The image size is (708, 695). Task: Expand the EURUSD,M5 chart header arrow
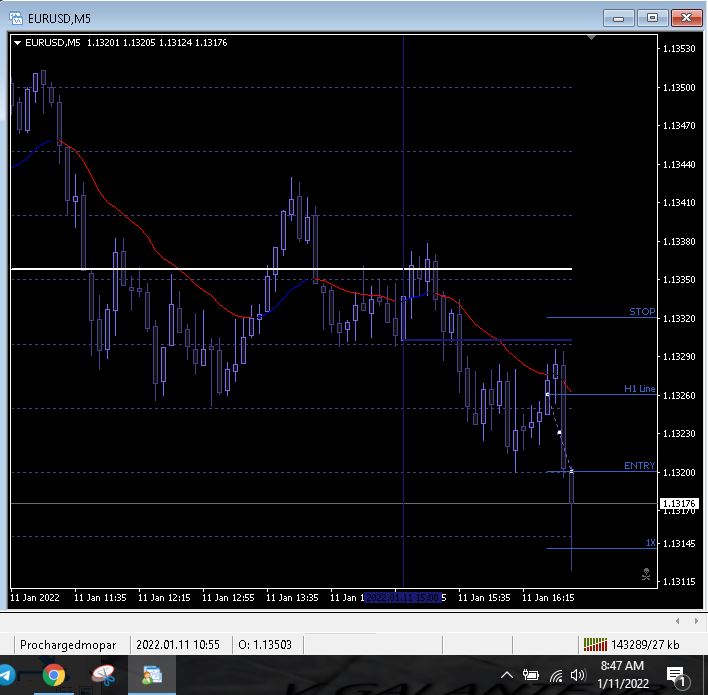17,42
